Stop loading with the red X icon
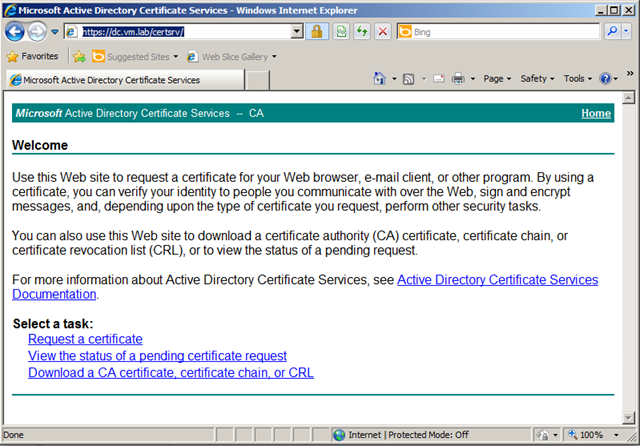The width and height of the screenshot is (640, 446). 383,32
